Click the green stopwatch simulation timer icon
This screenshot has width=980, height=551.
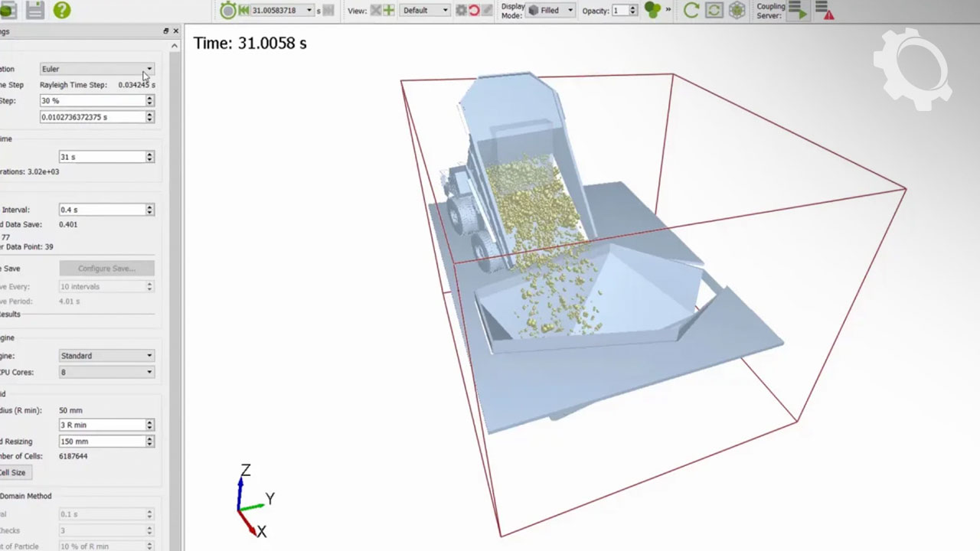227,11
